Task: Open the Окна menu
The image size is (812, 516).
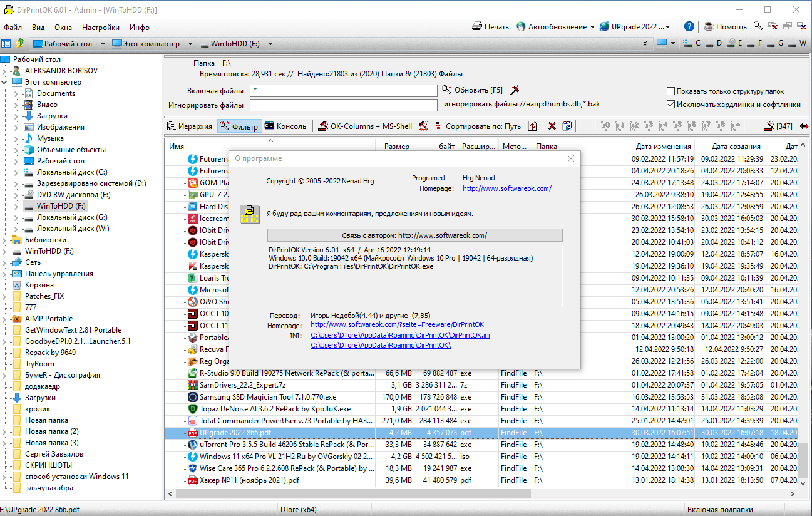Action: pos(63,28)
